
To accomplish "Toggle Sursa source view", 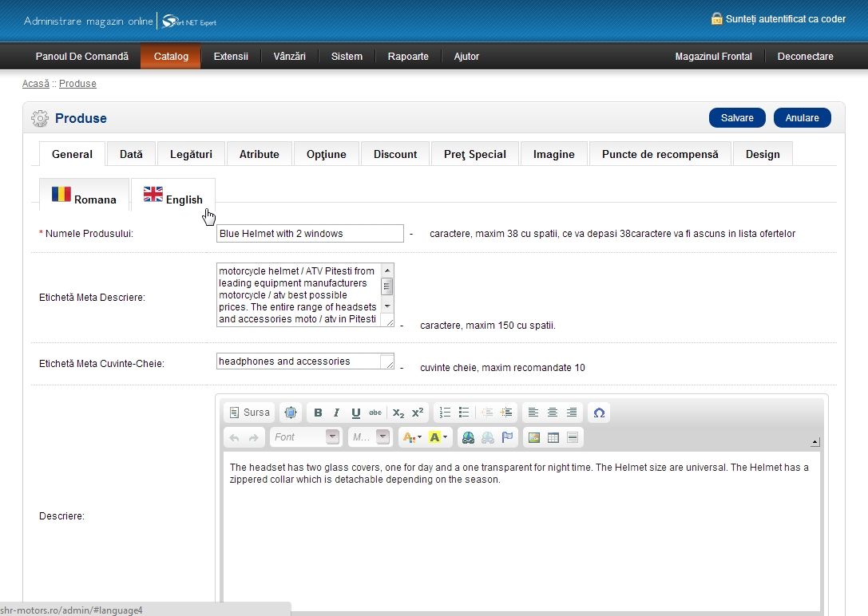I will 250,413.
